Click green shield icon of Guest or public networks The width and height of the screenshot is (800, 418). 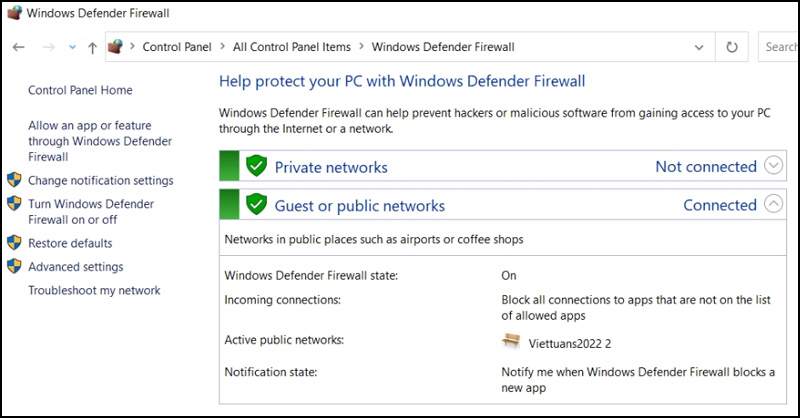click(256, 204)
